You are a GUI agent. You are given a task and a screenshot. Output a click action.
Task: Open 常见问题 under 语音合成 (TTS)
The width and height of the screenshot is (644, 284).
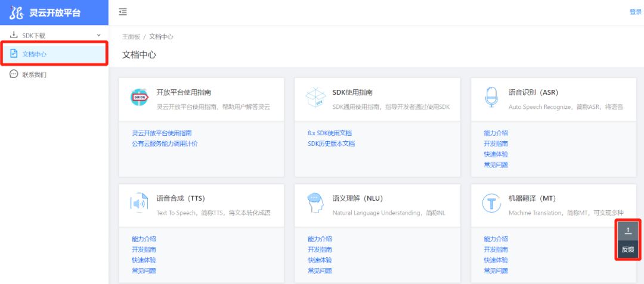tap(144, 271)
